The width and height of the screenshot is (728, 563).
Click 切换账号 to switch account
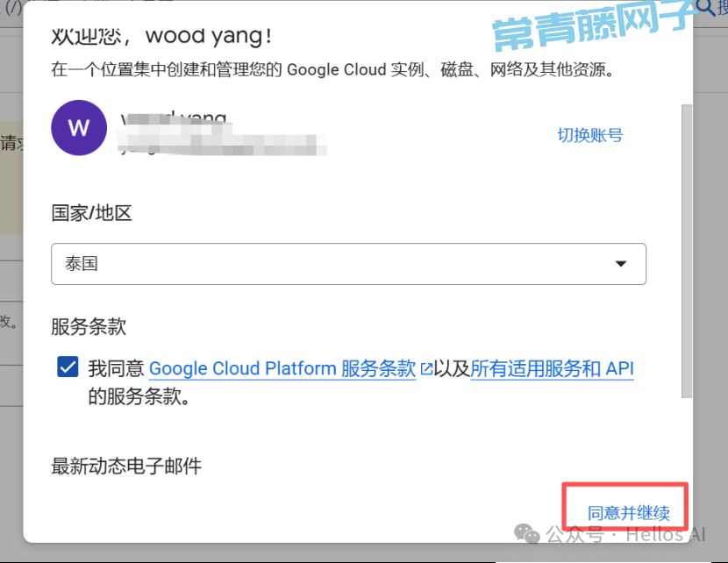(x=589, y=135)
